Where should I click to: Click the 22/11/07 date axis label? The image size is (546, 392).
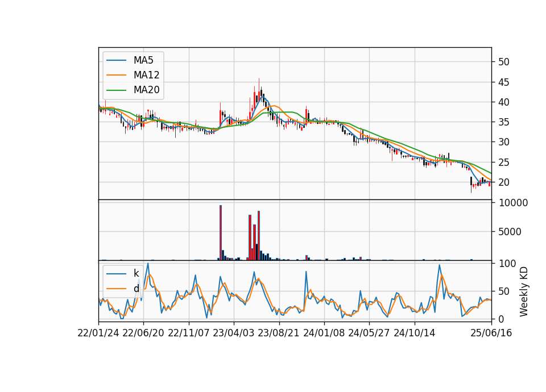[x=189, y=333]
